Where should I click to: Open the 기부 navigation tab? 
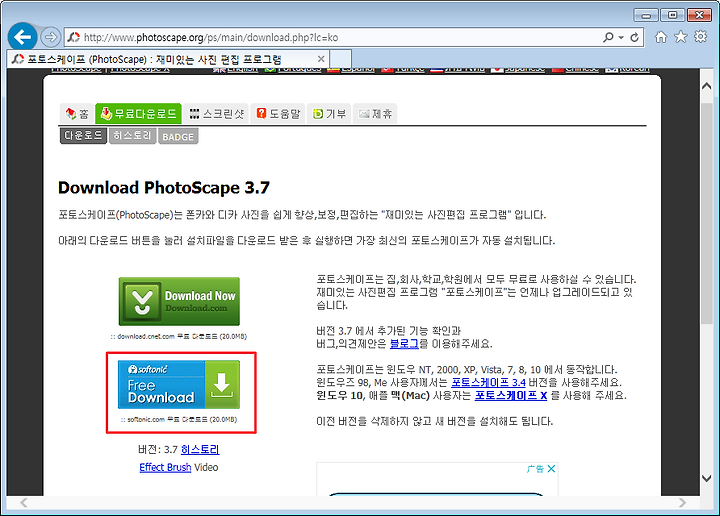[x=329, y=113]
